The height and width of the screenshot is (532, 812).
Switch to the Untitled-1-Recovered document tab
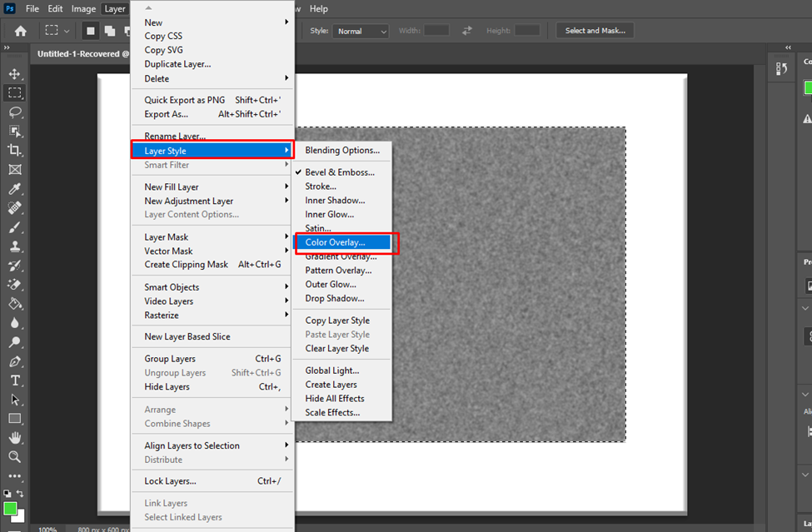tap(82, 54)
